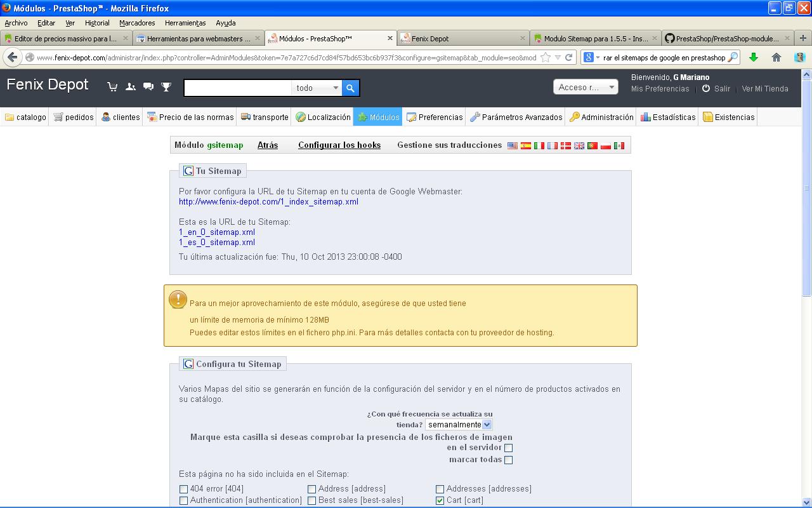This screenshot has width=812, height=508.
Task: Select the Polish flag translation
Action: (x=606, y=145)
